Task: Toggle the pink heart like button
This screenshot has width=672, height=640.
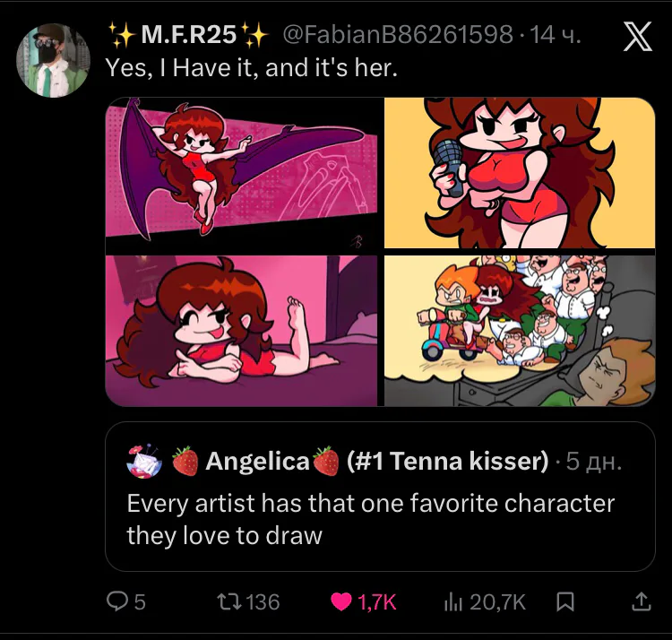Action: click(341, 602)
